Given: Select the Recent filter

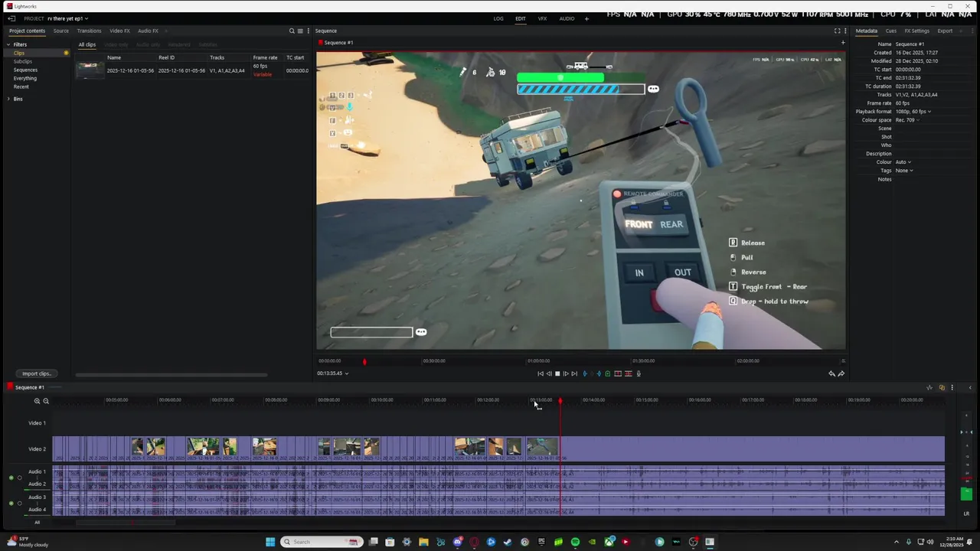Looking at the screenshot, I should pos(21,86).
